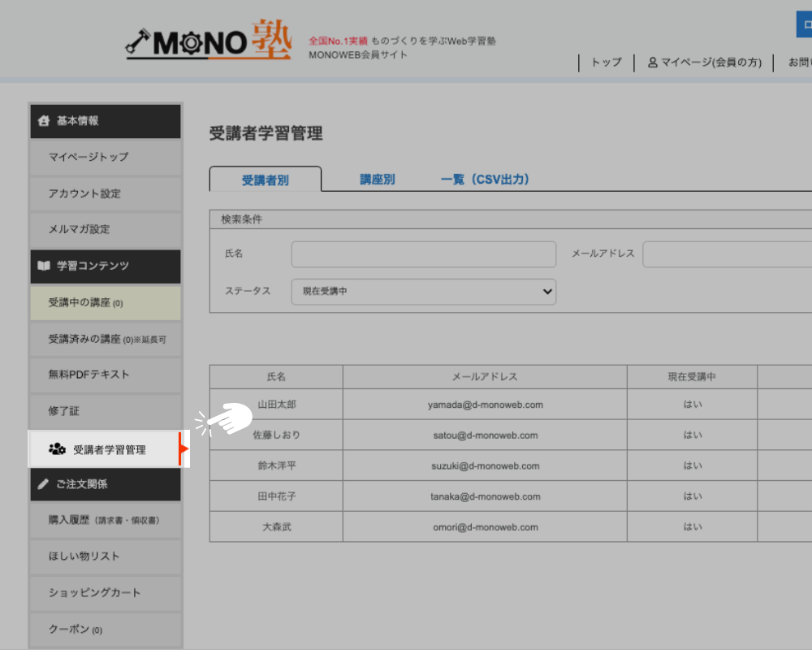Select 山田太郎 in the learner table
This screenshot has width=812, height=650.
276,405
